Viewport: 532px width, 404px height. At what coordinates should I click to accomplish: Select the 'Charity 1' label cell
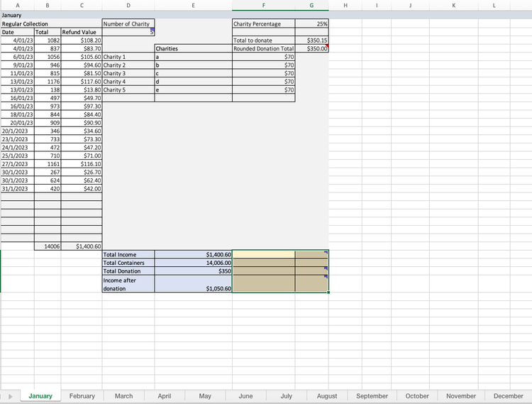point(128,57)
